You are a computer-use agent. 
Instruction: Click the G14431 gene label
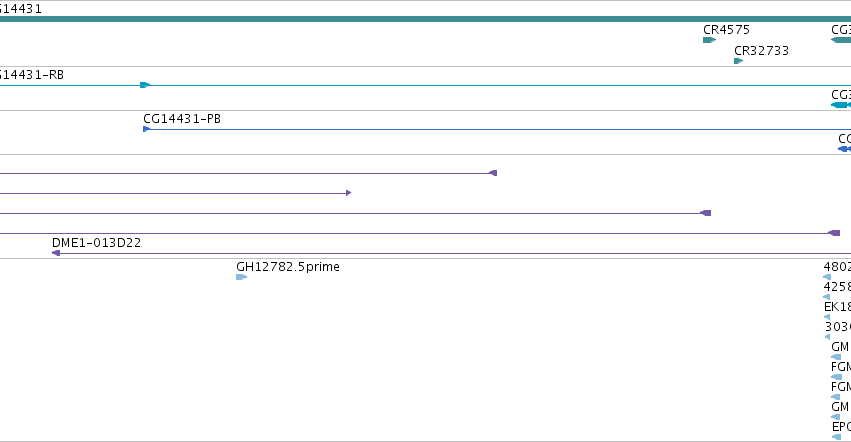[x=21, y=9]
